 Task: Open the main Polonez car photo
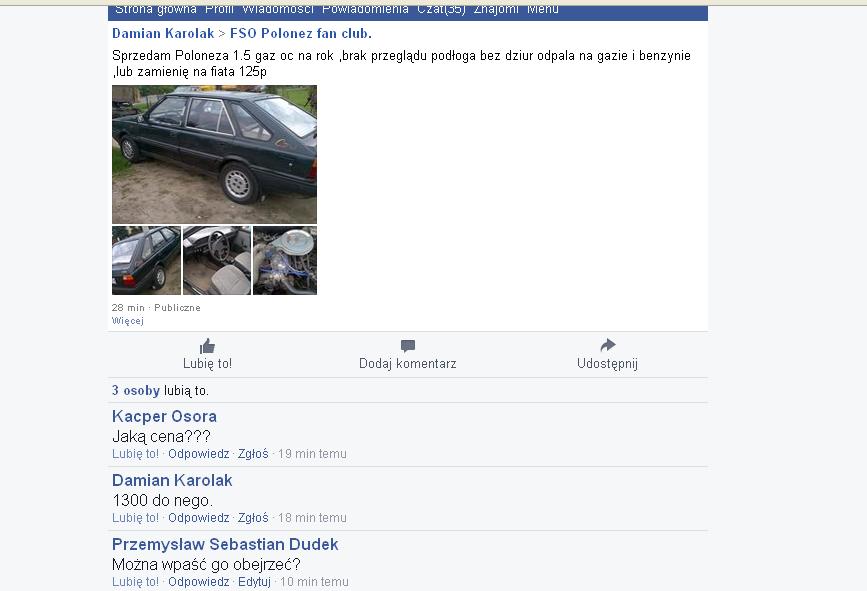215,154
